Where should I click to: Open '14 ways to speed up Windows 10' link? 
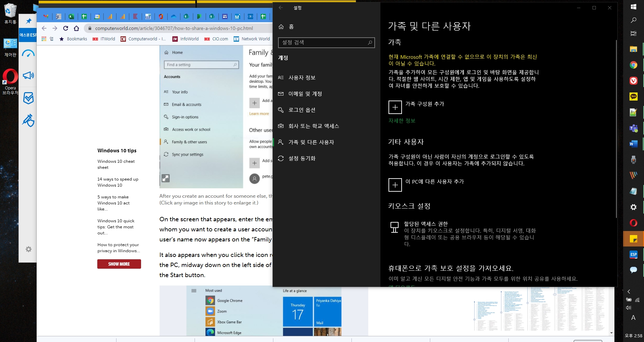pos(118,182)
